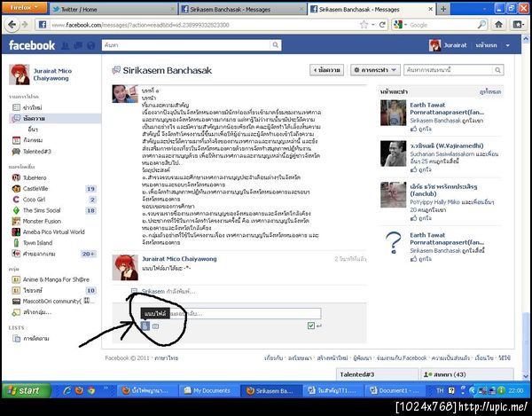Open Ameba Pico Virtual World app

point(53,232)
